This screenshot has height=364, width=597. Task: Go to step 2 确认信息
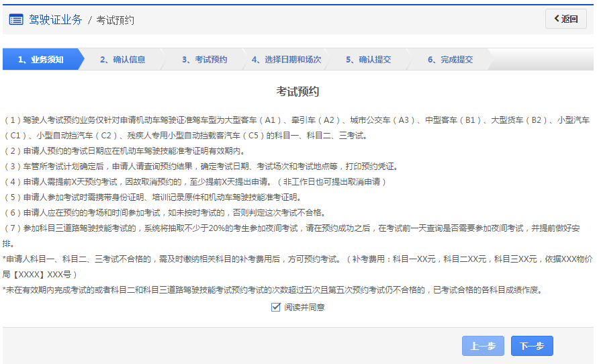point(122,59)
